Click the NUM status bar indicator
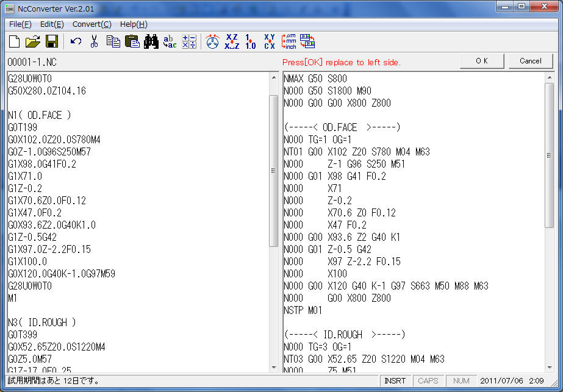 click(x=461, y=381)
